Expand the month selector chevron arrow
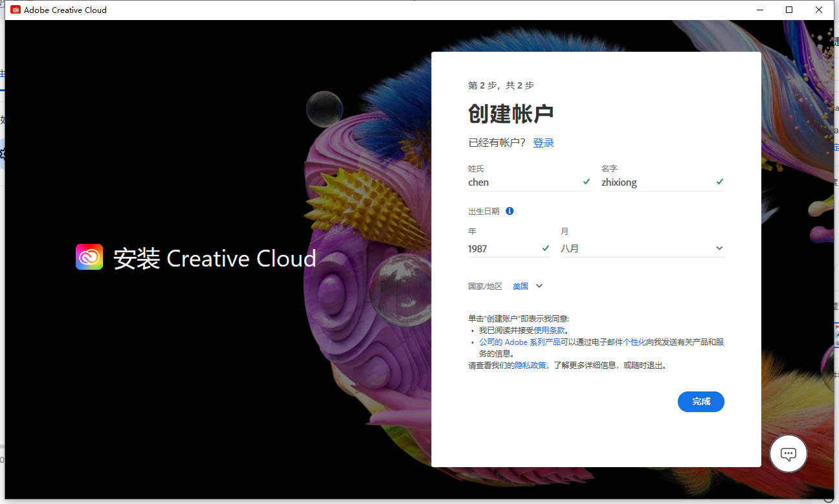 coord(719,248)
